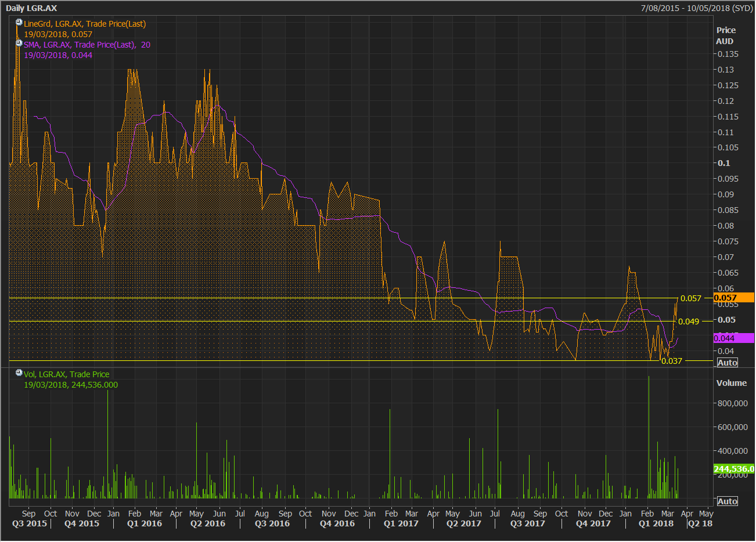Click the orange 0.057 last price tag
The image size is (756, 542).
[x=734, y=298]
